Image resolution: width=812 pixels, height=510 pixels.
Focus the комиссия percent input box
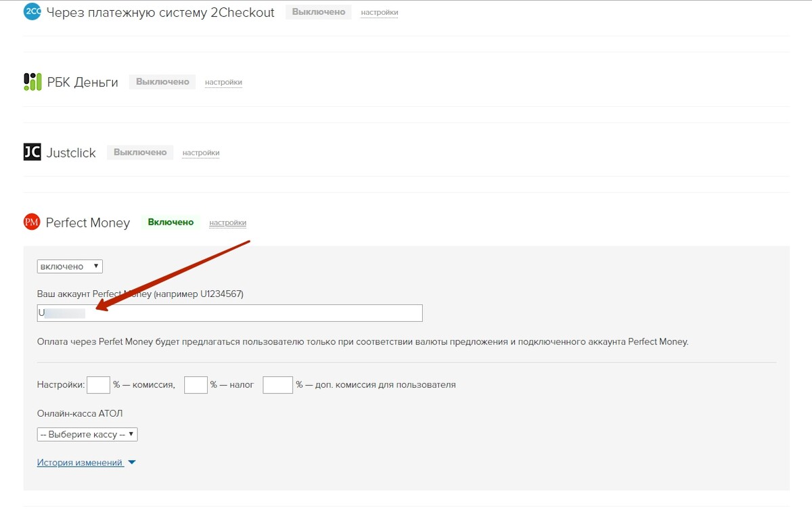coord(99,385)
